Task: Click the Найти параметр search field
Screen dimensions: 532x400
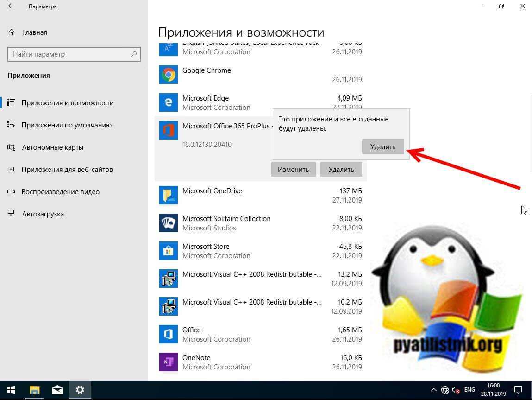Action: 69,54
